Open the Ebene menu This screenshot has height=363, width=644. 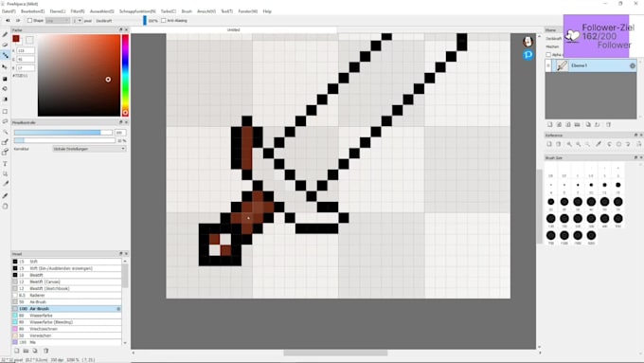coord(58,11)
